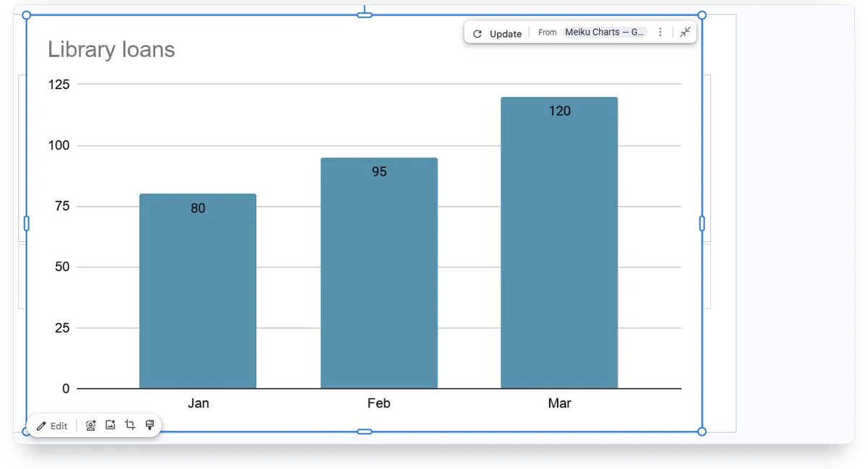Click the bottom middle selection handle
This screenshot has height=469, width=868.
point(365,431)
